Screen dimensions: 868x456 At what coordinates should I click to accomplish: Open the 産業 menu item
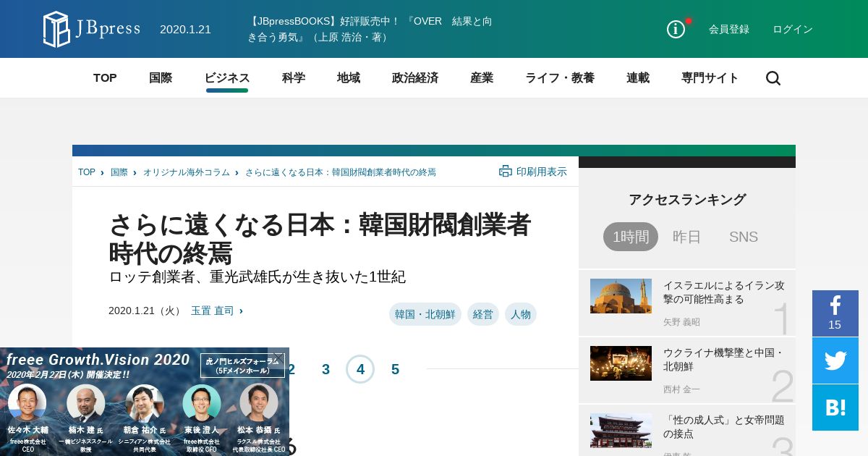pos(482,78)
